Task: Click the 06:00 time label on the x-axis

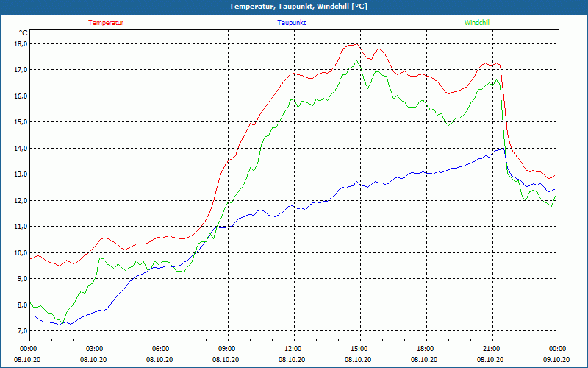Action: (x=162, y=348)
